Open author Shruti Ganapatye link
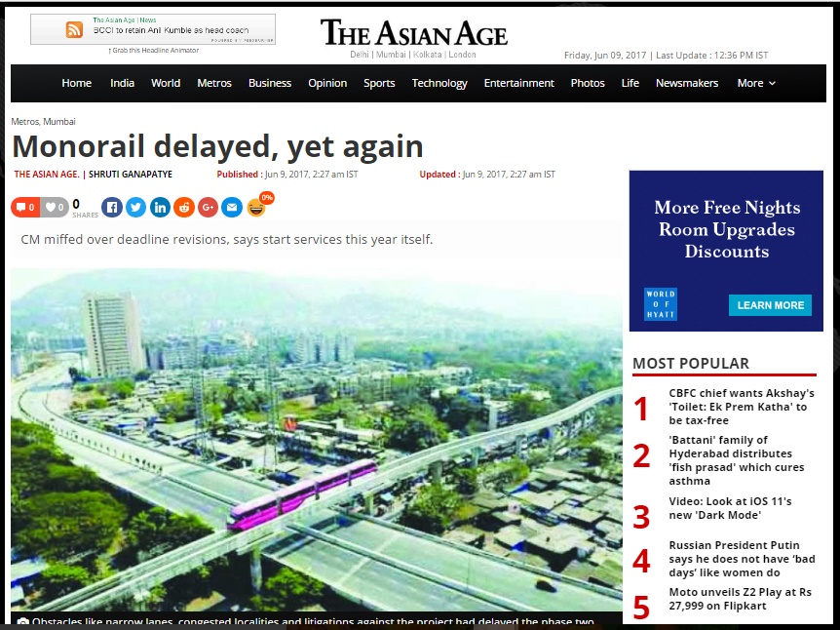The height and width of the screenshot is (630, 840). click(131, 175)
